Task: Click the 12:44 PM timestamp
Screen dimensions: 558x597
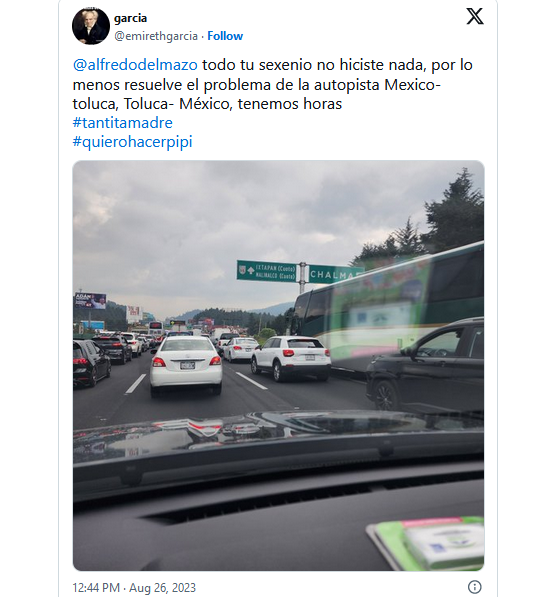Action: pos(96,587)
